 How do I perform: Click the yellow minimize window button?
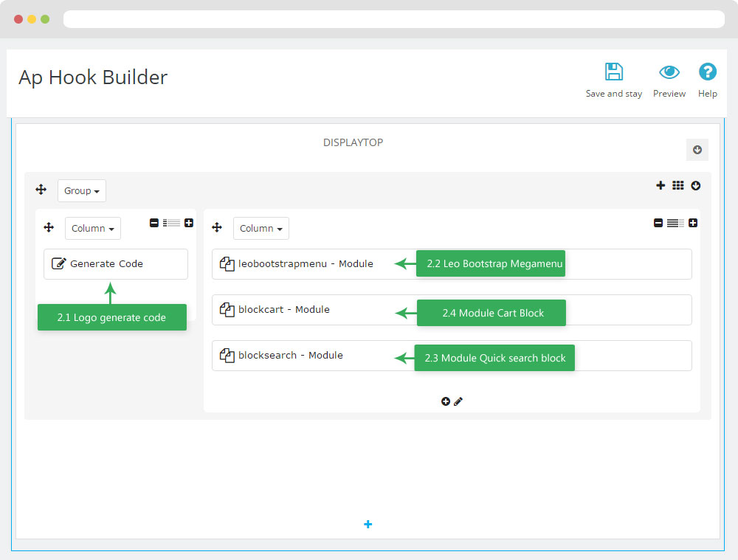click(32, 19)
